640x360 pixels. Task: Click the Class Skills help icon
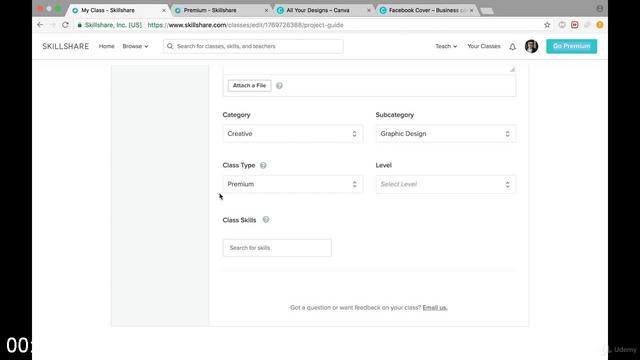click(266, 220)
